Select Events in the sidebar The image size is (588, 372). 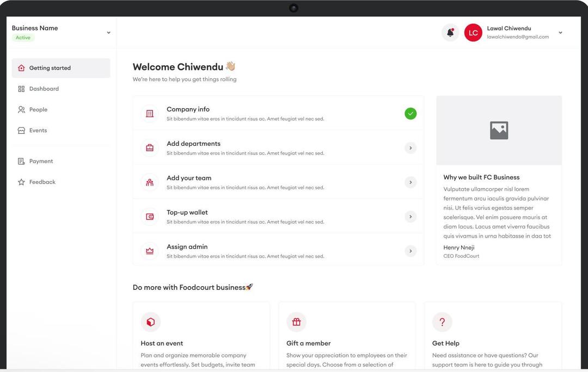point(38,131)
